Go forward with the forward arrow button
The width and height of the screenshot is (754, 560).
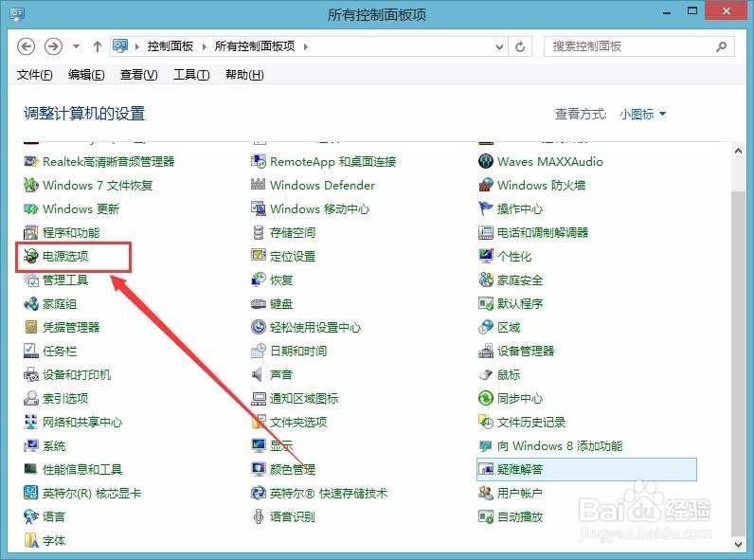53,46
